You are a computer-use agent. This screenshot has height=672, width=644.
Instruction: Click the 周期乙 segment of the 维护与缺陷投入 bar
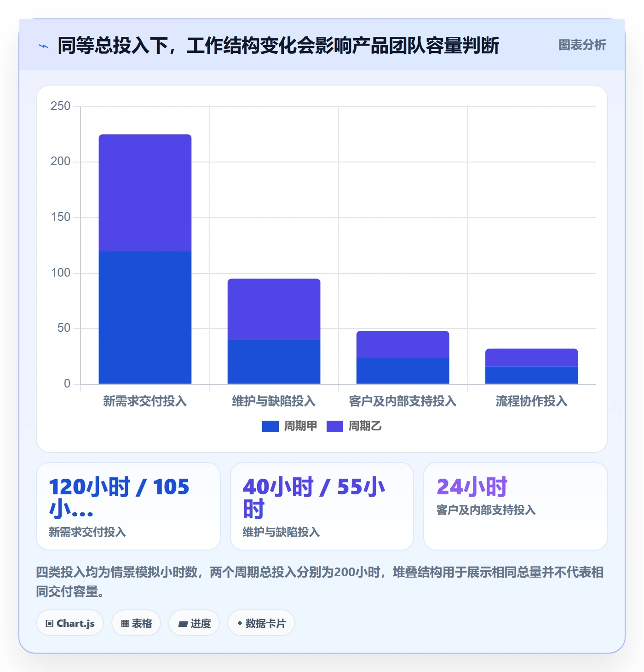click(x=274, y=309)
